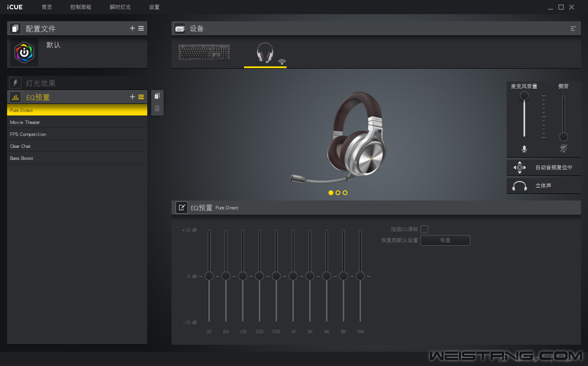This screenshot has height=366, width=588.
Task: Click the EQ预置 edit pencil icon
Action: 181,208
